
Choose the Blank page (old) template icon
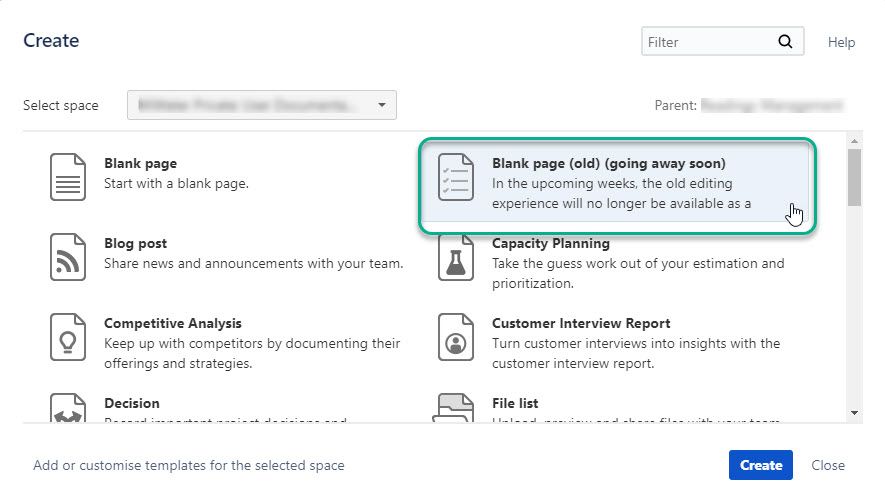click(x=455, y=177)
